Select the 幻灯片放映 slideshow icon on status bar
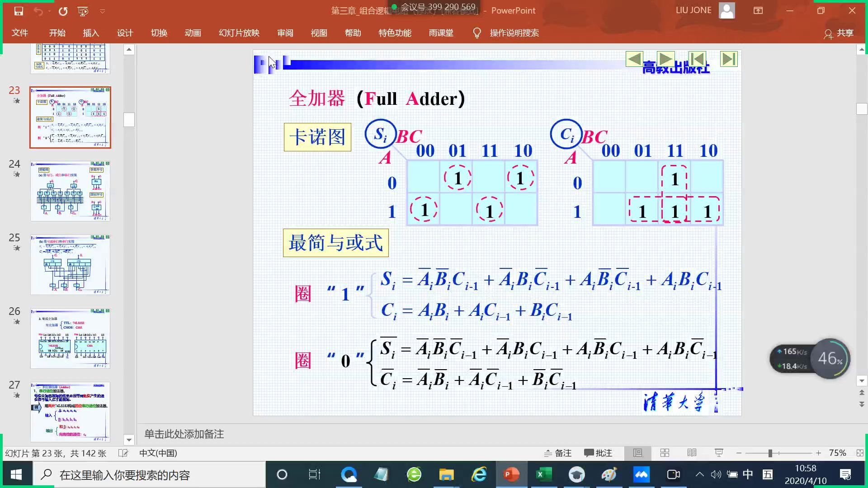Image resolution: width=868 pixels, height=488 pixels. coord(719,453)
